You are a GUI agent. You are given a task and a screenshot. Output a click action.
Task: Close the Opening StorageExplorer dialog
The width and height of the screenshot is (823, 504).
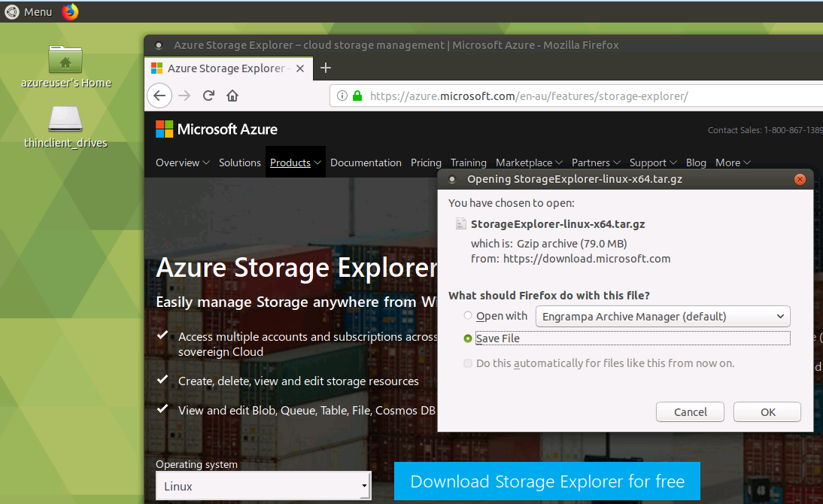click(x=800, y=180)
